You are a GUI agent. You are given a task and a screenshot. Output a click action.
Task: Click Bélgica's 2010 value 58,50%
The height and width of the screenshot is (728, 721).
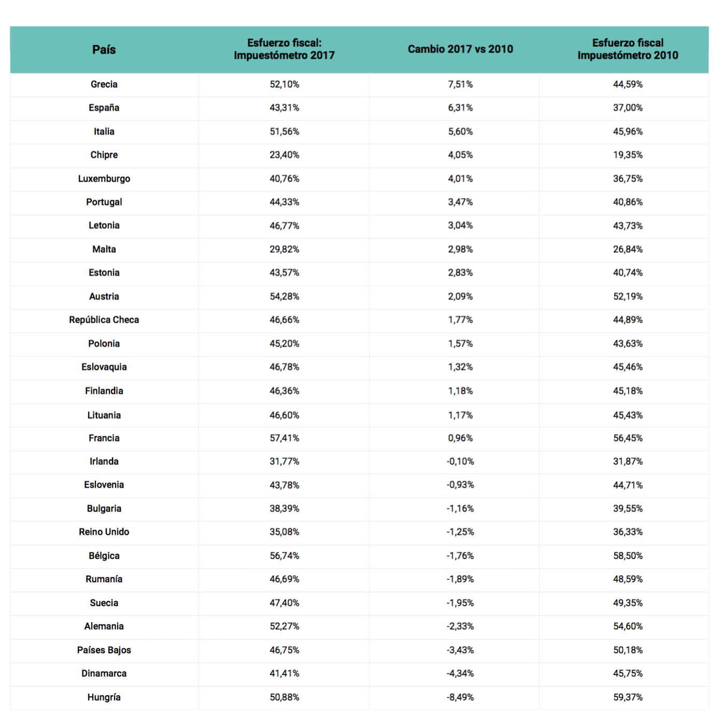[x=628, y=555]
